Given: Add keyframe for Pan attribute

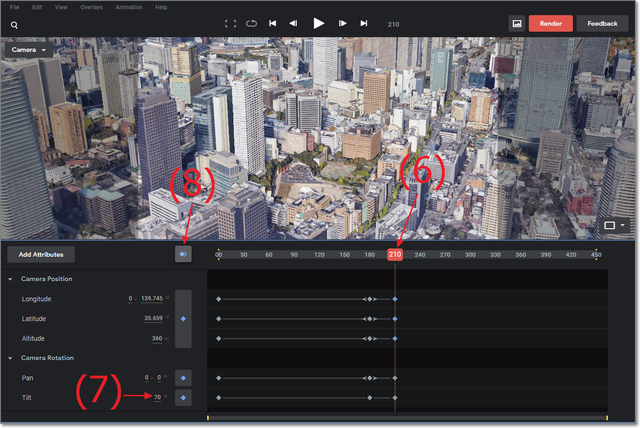Looking at the screenshot, I should (x=183, y=378).
